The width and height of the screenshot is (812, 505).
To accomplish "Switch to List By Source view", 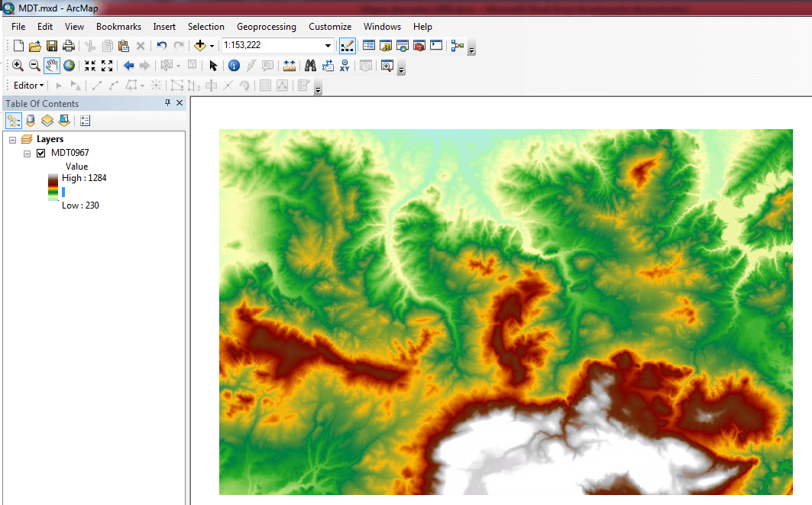I will tap(31, 121).
